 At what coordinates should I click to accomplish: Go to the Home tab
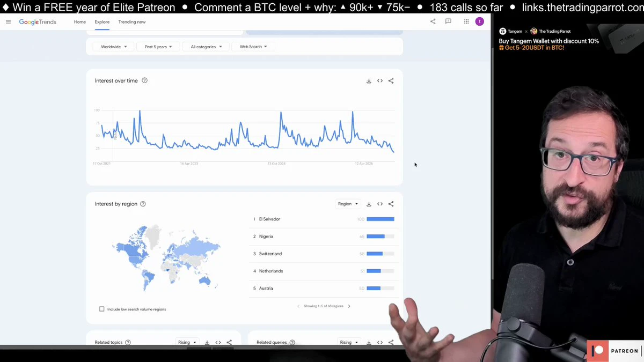click(80, 22)
